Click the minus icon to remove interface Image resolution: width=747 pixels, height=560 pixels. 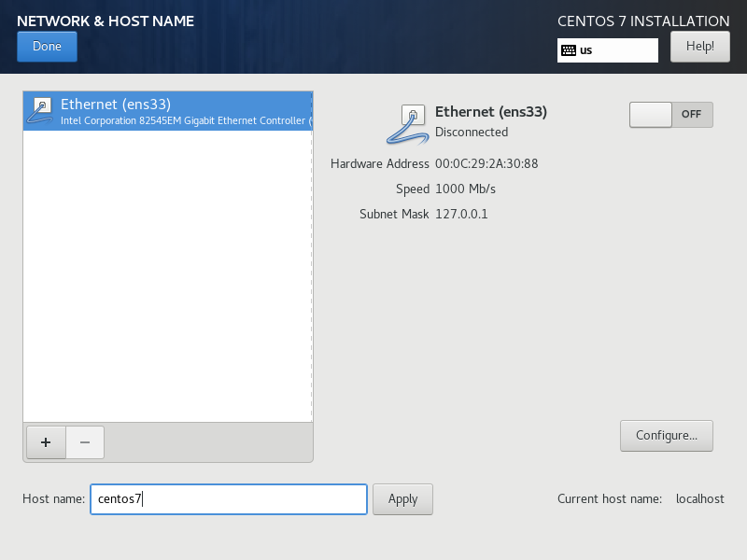[84, 442]
